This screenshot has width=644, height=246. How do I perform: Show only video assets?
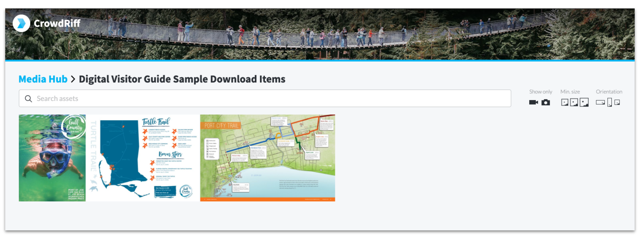(534, 102)
